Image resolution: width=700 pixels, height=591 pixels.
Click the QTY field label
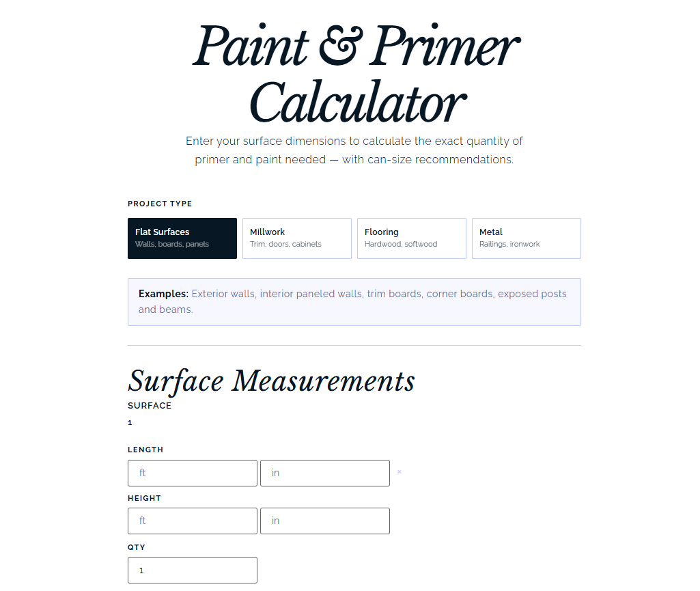137,547
